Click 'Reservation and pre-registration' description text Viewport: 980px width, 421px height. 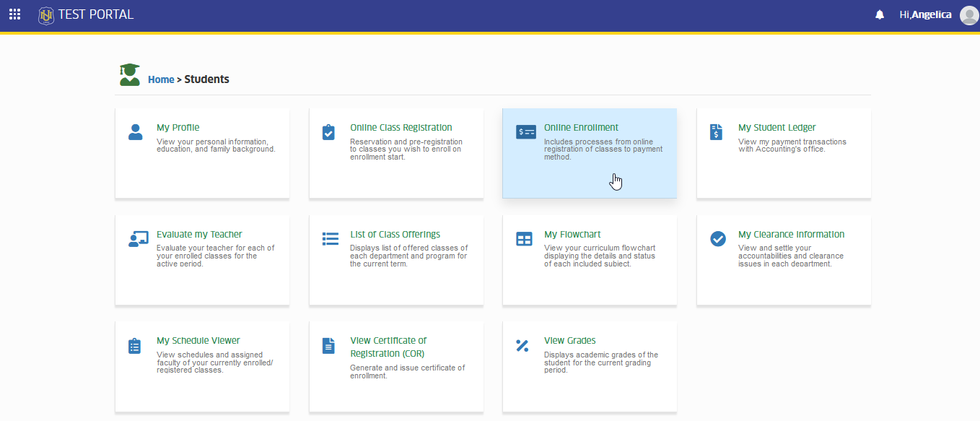[406, 149]
